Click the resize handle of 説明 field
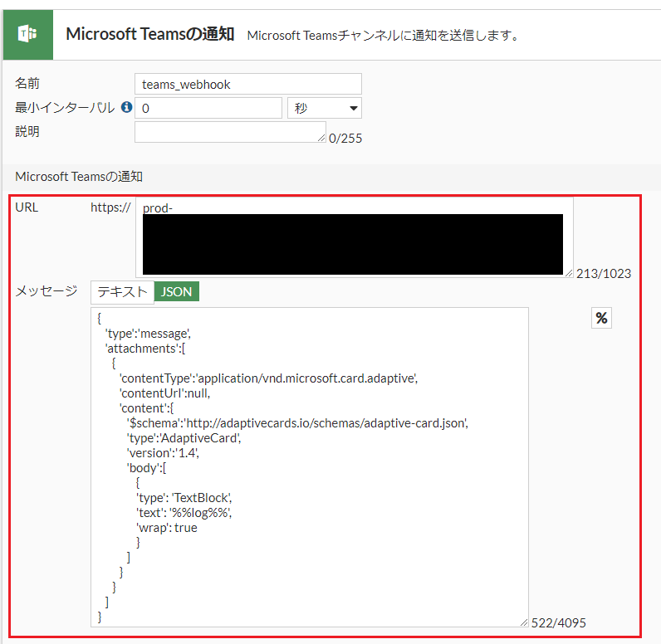The height and width of the screenshot is (644, 661). click(321, 138)
